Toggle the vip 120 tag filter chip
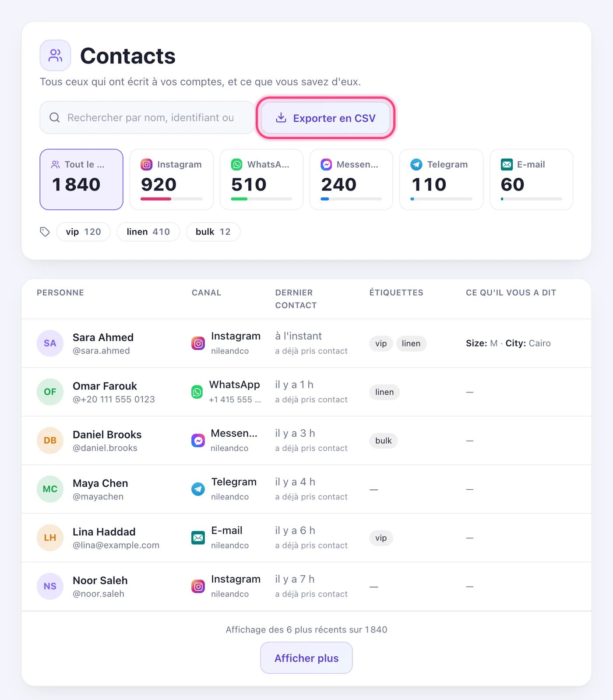 [x=83, y=232]
